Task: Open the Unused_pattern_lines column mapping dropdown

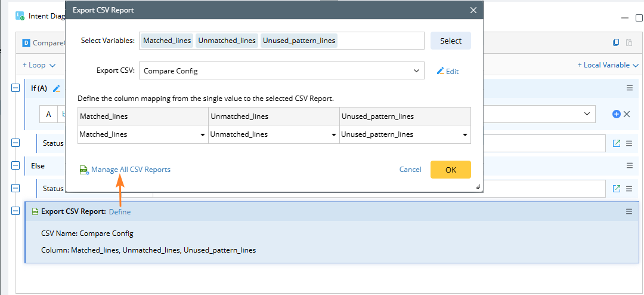Action: pos(405,135)
